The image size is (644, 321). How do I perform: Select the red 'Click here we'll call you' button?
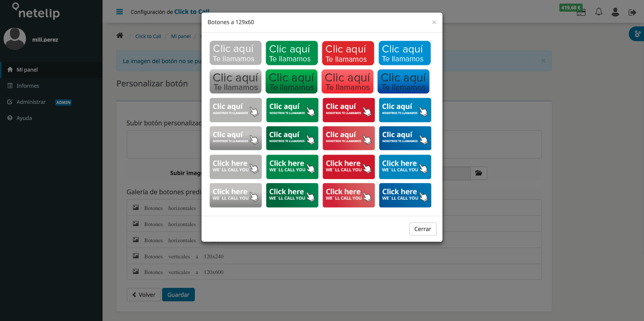[348, 167]
